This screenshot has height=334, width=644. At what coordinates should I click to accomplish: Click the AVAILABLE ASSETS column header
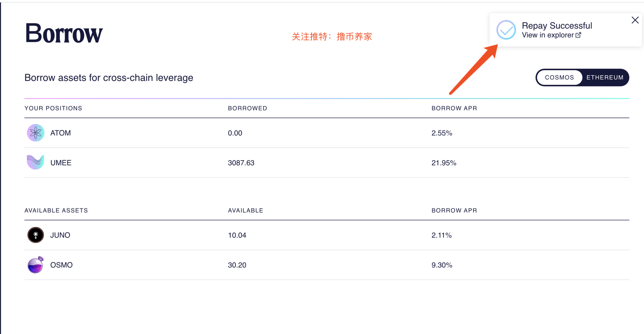[x=56, y=210]
